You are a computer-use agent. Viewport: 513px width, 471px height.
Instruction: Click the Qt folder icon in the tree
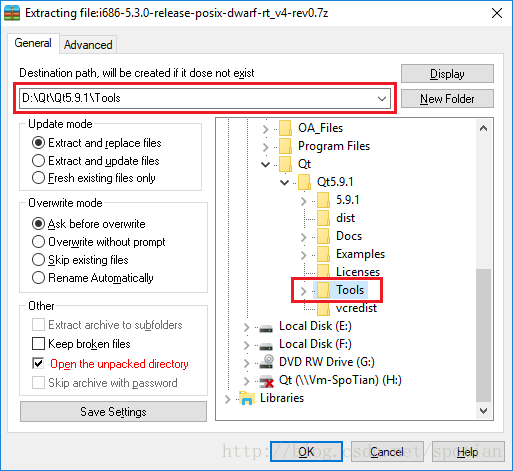285,164
